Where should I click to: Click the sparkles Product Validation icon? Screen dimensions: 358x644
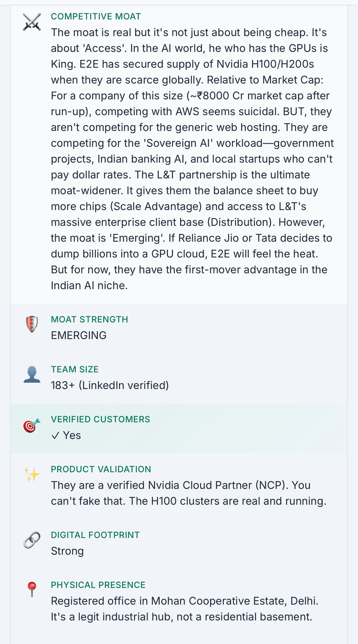pos(32,474)
